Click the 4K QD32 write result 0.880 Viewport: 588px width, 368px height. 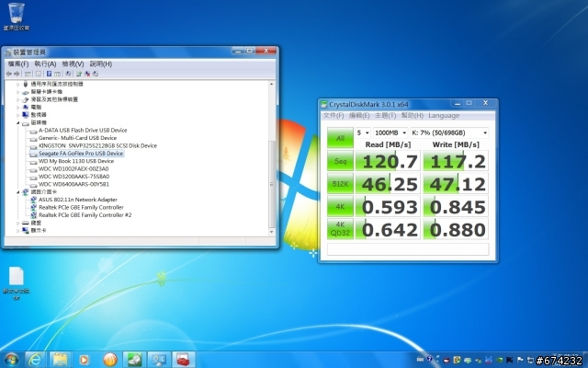point(456,229)
